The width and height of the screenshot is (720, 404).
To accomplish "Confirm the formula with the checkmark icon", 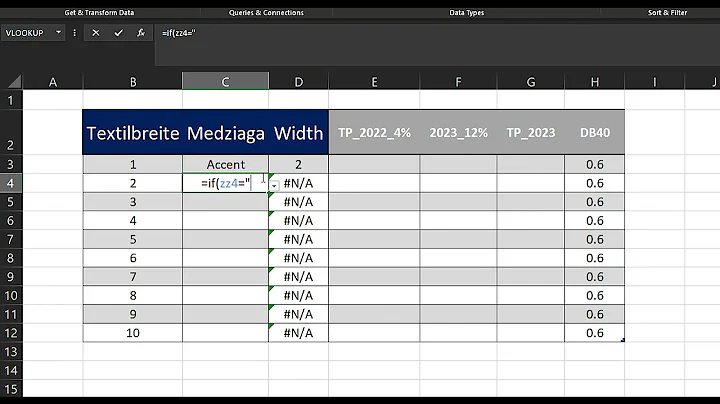I will (x=118, y=33).
